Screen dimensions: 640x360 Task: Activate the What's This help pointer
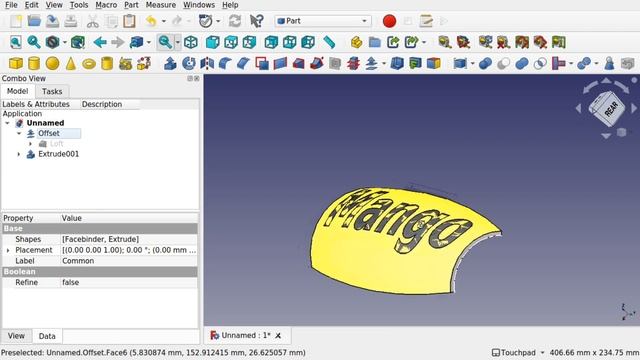(x=256, y=21)
